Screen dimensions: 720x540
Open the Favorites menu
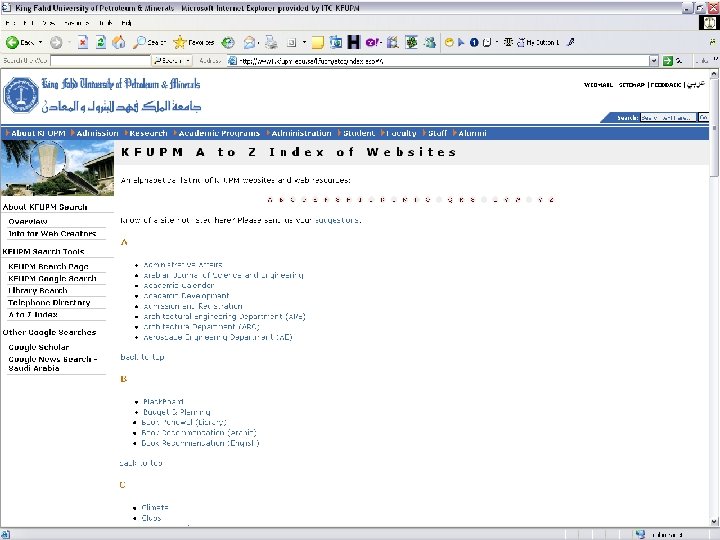tap(77, 22)
